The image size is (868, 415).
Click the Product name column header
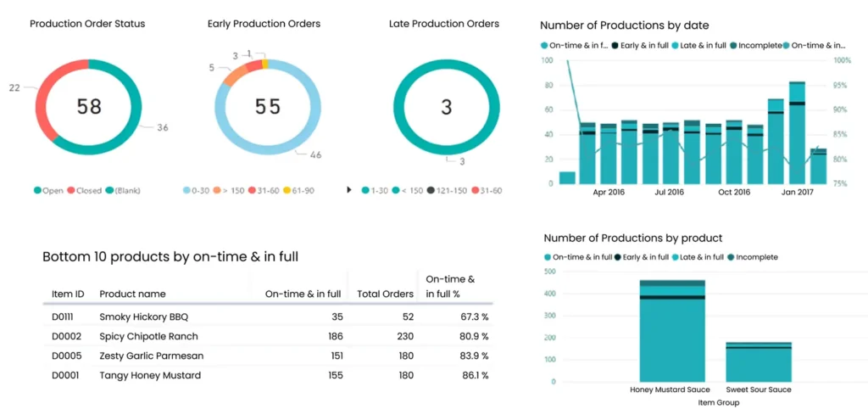[132, 294]
